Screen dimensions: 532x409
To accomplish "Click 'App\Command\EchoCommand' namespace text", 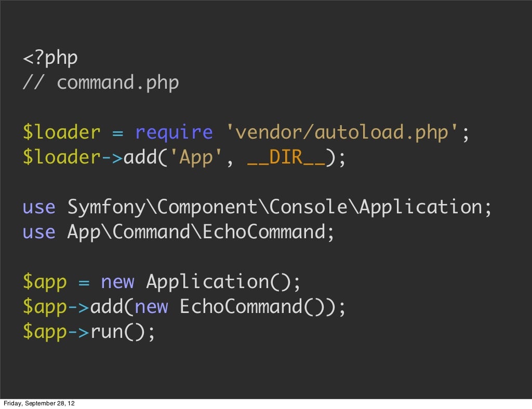I will (196, 232).
